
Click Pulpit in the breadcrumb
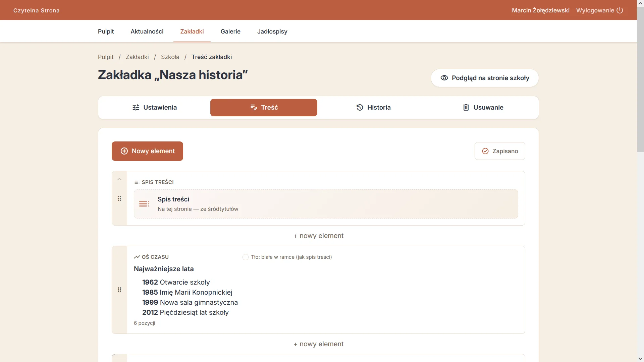tap(106, 57)
